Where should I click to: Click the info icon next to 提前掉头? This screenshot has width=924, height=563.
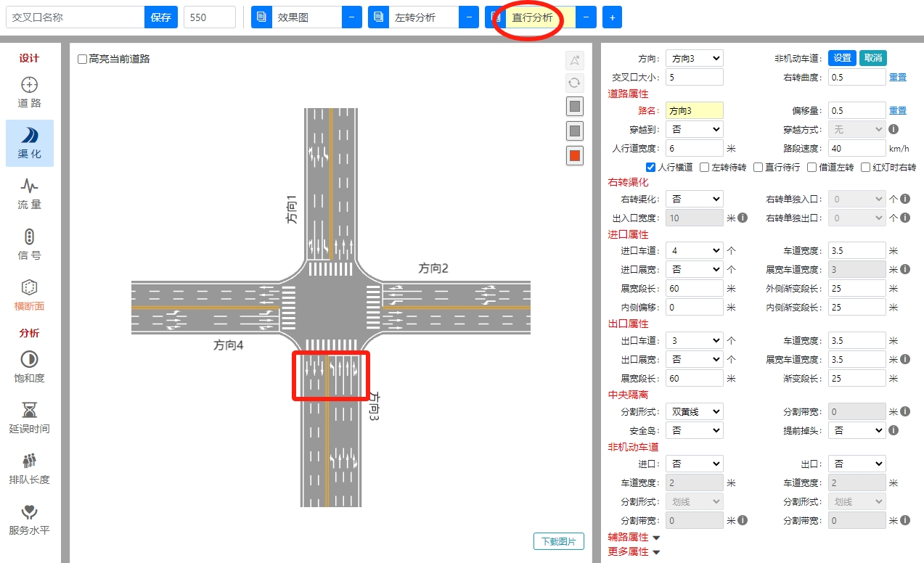tap(894, 430)
